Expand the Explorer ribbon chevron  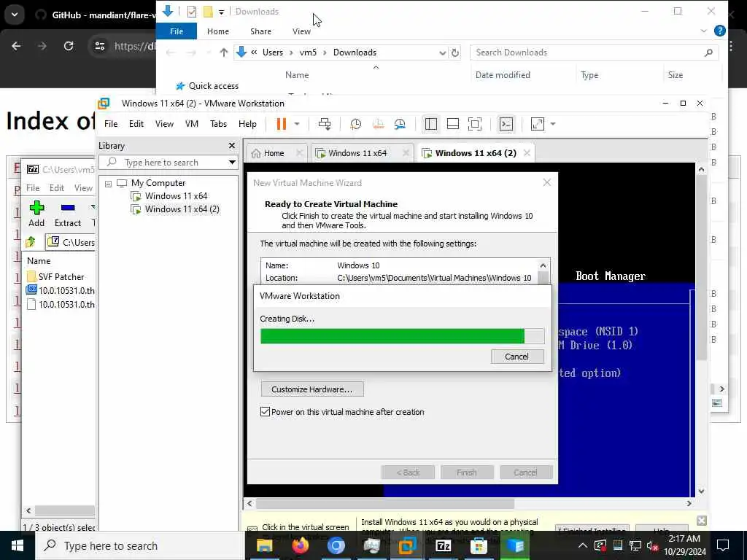pyautogui.click(x=704, y=31)
